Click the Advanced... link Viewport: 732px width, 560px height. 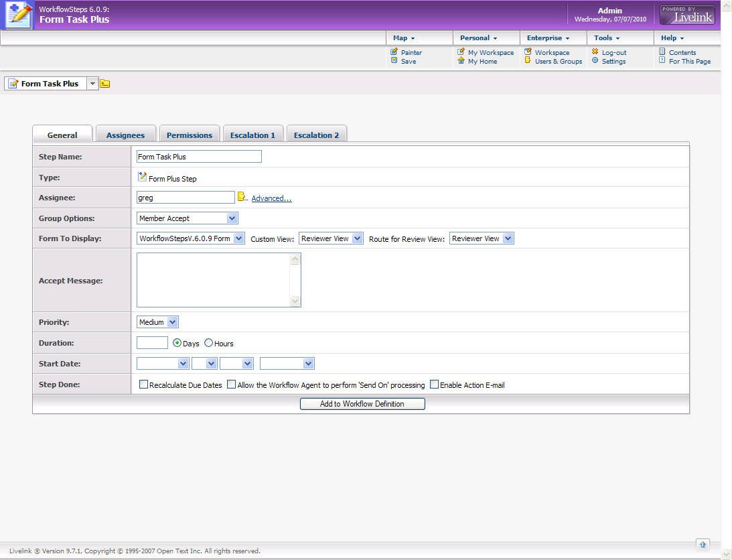(271, 198)
